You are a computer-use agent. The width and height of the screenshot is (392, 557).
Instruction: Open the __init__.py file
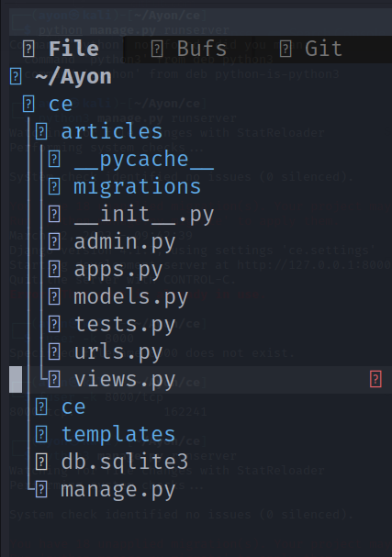(144, 215)
